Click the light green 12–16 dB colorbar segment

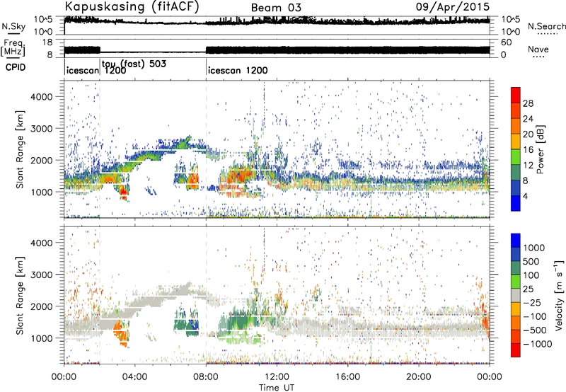(x=516, y=156)
